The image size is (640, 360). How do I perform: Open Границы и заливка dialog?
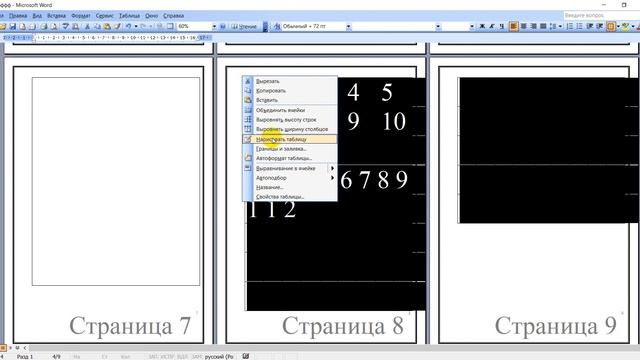tap(290, 149)
